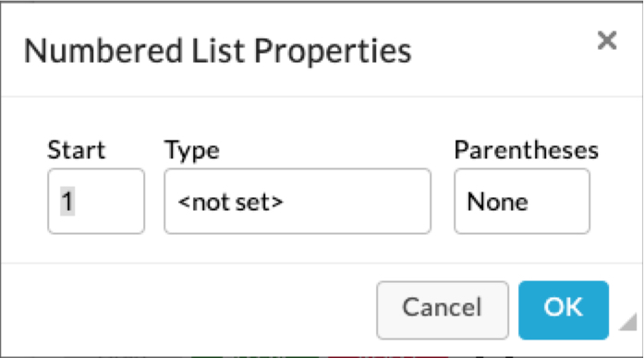Close the Numbered List Properties dialog
This screenshot has height=358, width=644.
click(607, 41)
